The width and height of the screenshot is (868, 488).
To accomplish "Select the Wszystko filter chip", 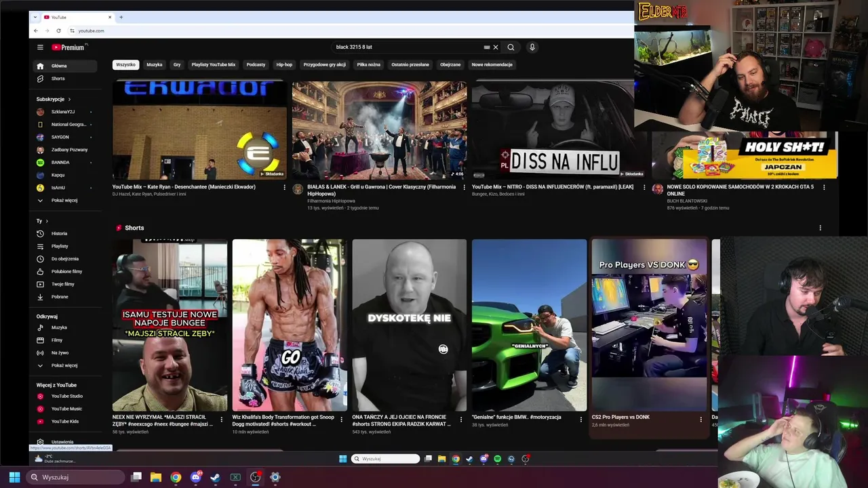I will (125, 64).
